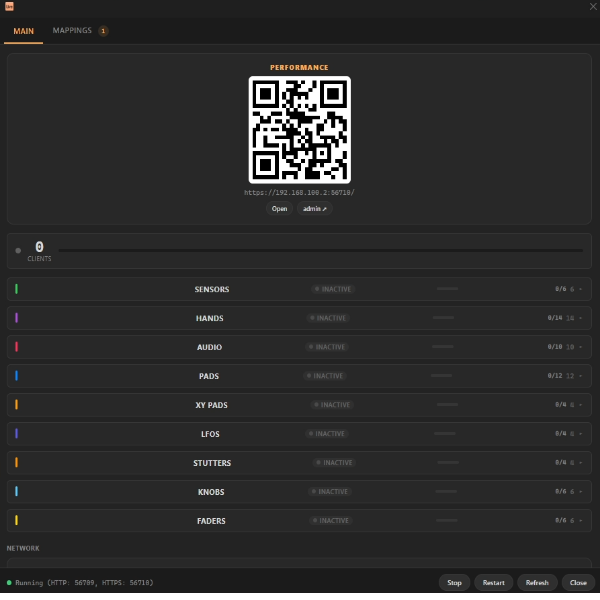
Task: Click the AUDIO 0/10 count
Action: pyautogui.click(x=555, y=347)
